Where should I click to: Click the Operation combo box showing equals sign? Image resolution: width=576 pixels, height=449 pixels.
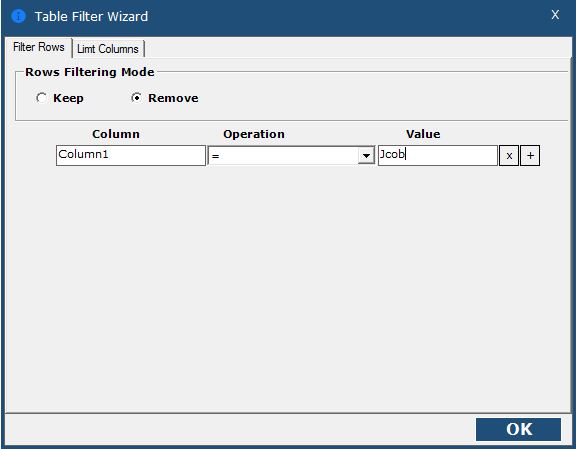pyautogui.click(x=291, y=155)
